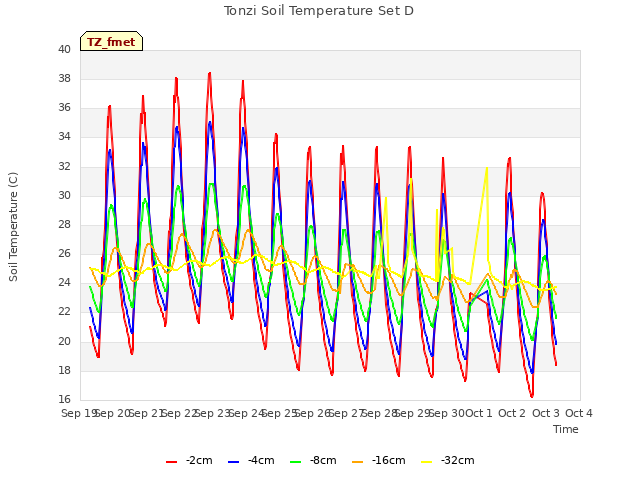640x480 pixels.
Task: Click the 36 y-axis tick label
Action: [x=64, y=108]
